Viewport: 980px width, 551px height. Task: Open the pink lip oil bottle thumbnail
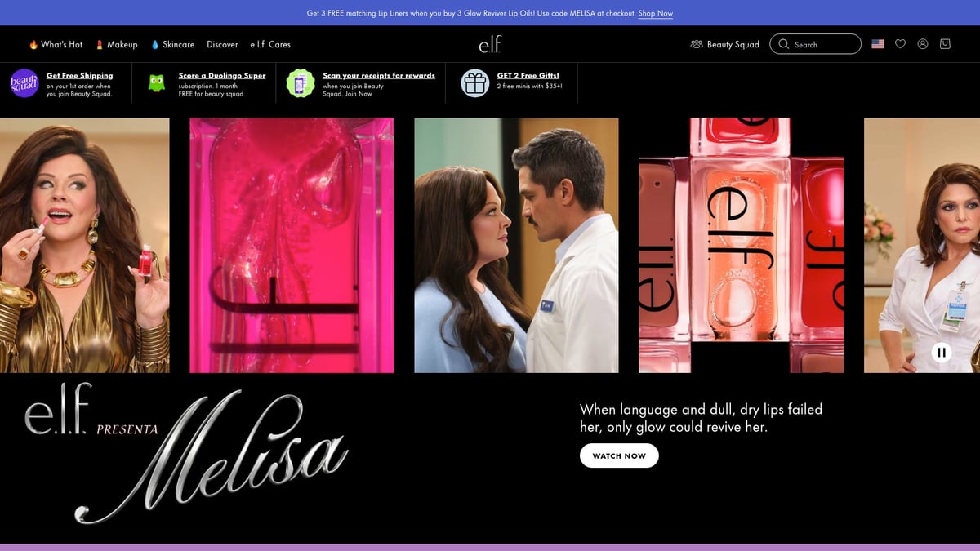point(292,245)
